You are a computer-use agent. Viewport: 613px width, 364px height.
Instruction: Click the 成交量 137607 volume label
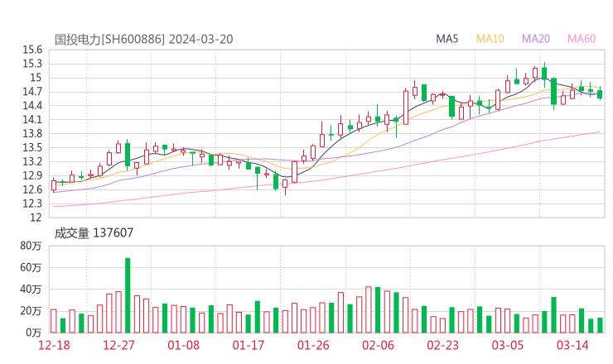point(94,233)
